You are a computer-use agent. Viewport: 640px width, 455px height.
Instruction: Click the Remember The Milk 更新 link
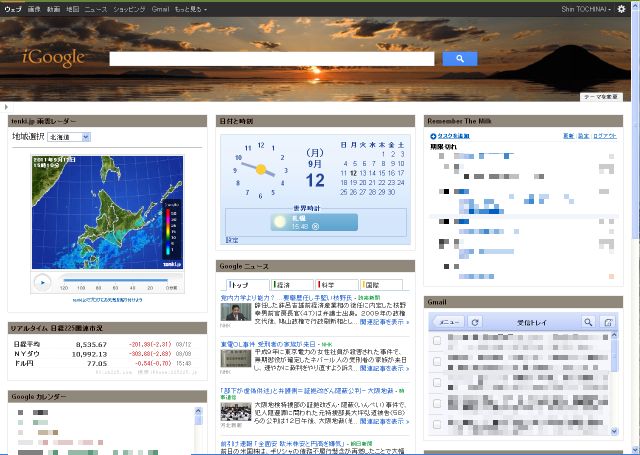tap(569, 136)
